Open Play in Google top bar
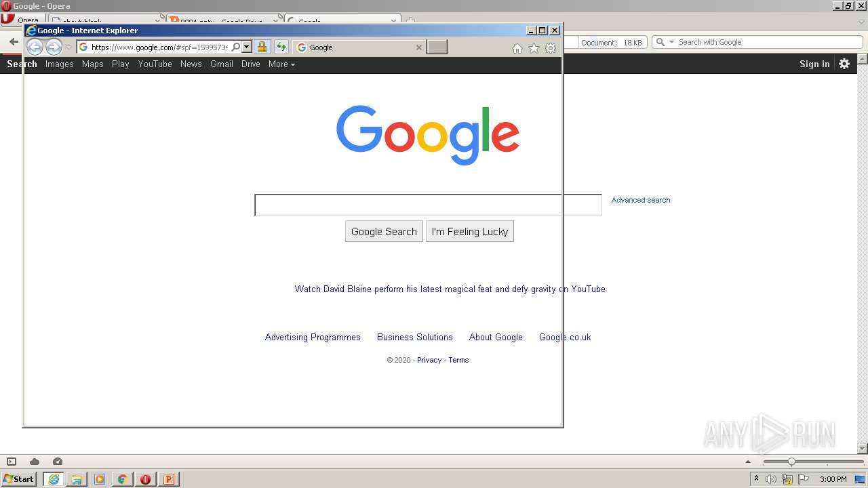The image size is (868, 488). 121,64
